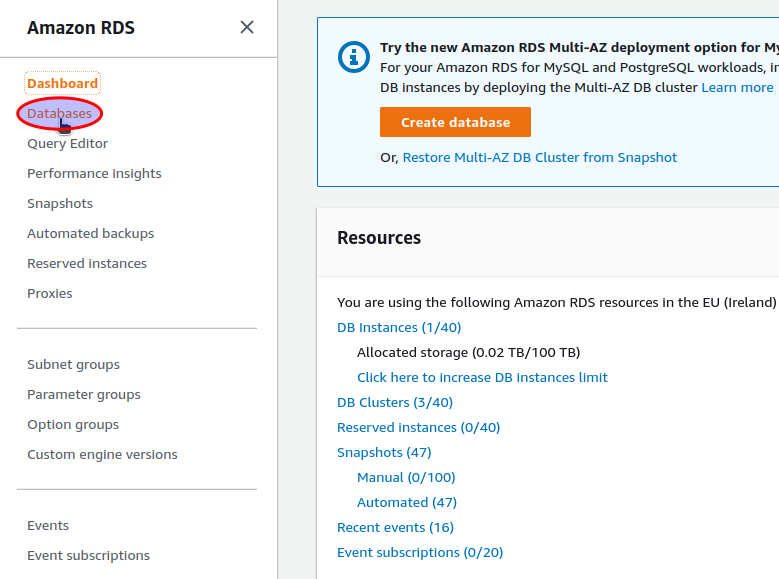Open Reserved instances (0/40) resource link

[418, 427]
